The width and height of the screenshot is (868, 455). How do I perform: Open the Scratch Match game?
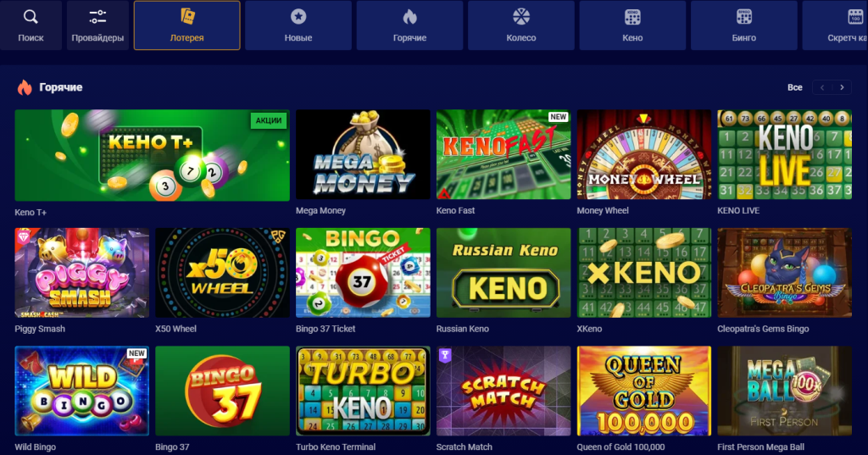(504, 391)
